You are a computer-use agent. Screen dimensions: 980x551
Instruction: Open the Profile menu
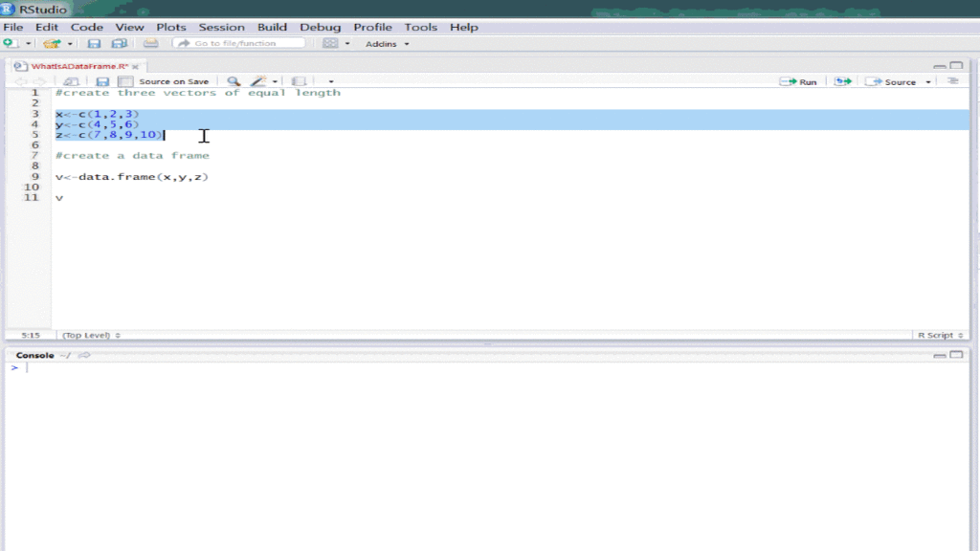pyautogui.click(x=372, y=27)
